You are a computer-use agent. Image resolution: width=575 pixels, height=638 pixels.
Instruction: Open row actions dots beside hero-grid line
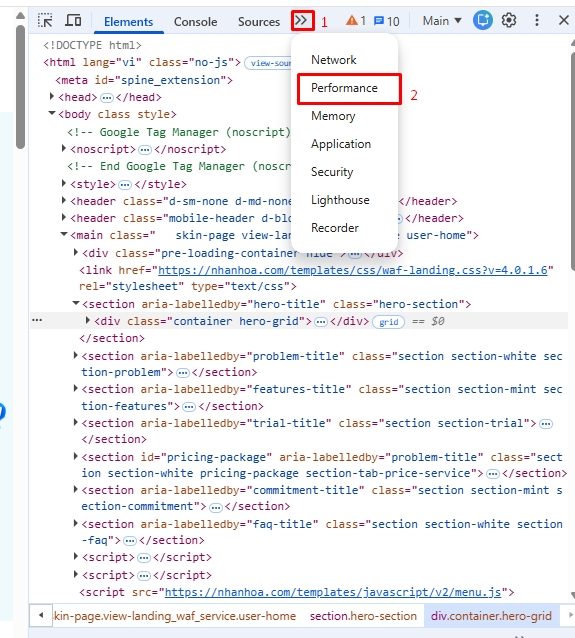[x=37, y=320]
